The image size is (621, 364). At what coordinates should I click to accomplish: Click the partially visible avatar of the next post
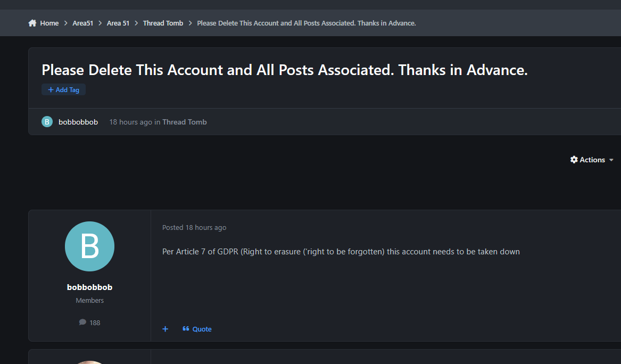coord(89,361)
